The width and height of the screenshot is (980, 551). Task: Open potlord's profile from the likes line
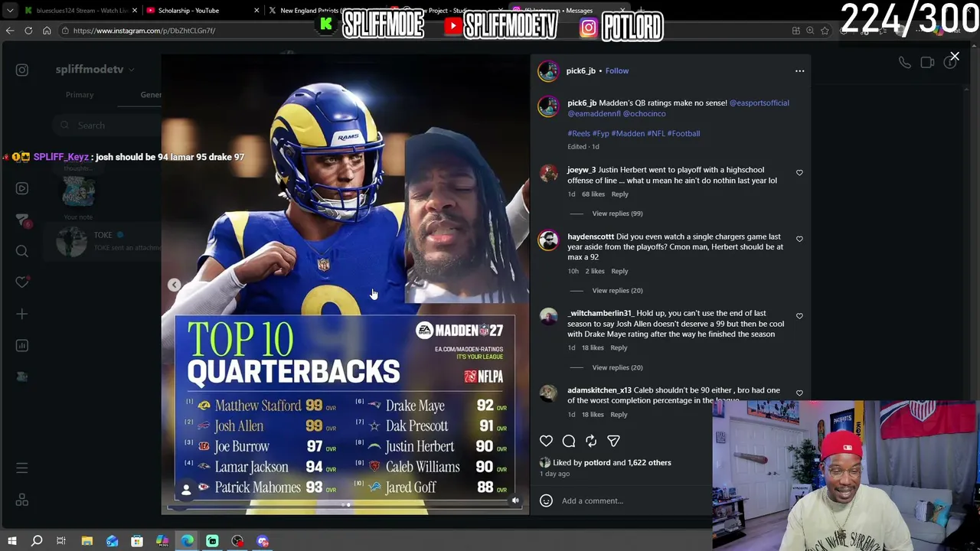597,463
